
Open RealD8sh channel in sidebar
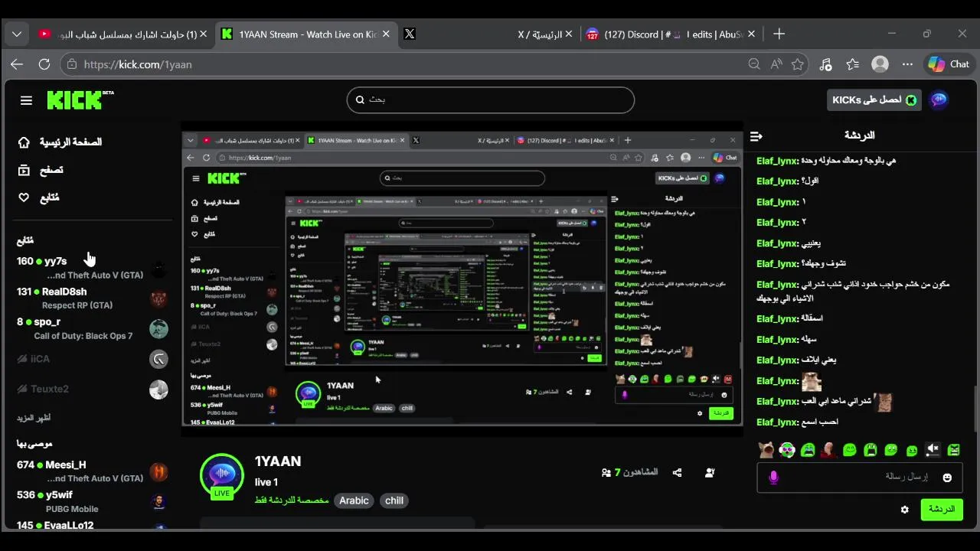[92, 298]
